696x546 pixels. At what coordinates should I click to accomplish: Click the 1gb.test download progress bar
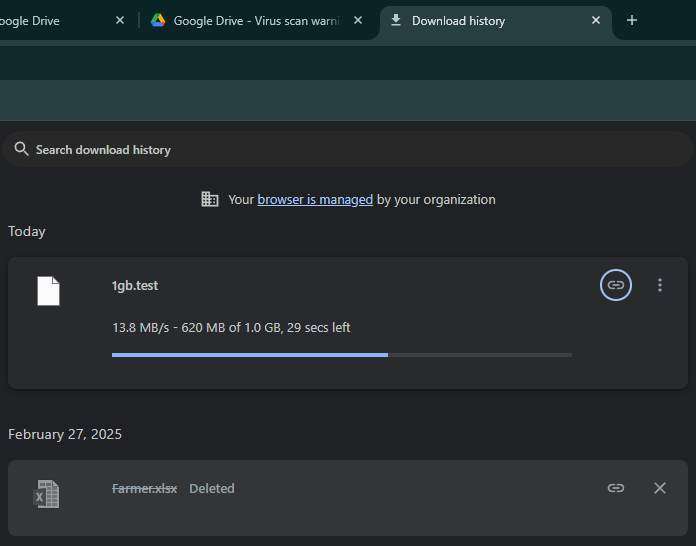341,354
